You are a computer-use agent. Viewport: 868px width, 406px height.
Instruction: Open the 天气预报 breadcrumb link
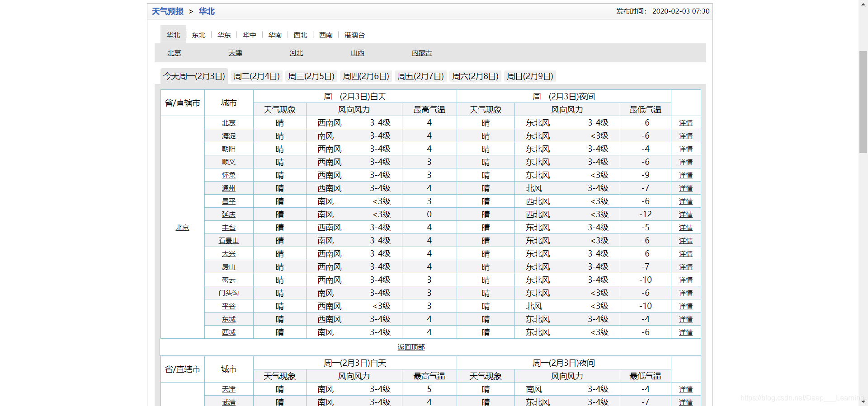tap(167, 11)
